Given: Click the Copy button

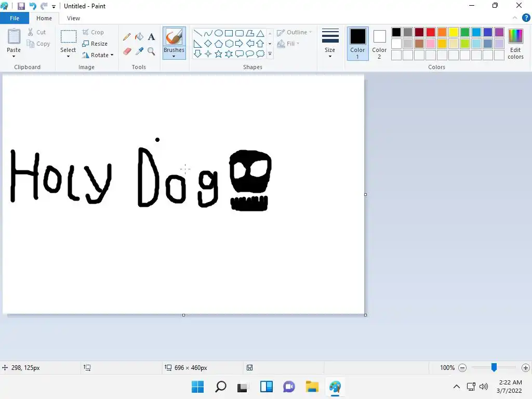Looking at the screenshot, I should pyautogui.click(x=38, y=44).
